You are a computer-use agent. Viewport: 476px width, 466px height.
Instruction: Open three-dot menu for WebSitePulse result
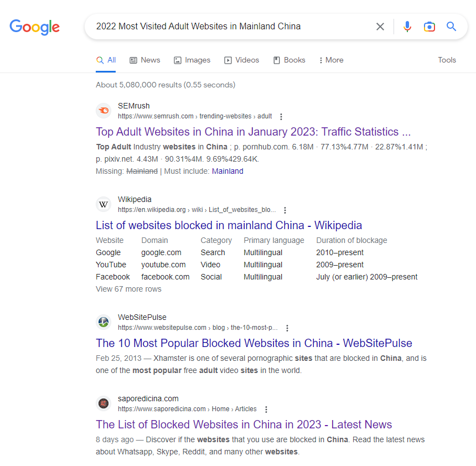[287, 328]
